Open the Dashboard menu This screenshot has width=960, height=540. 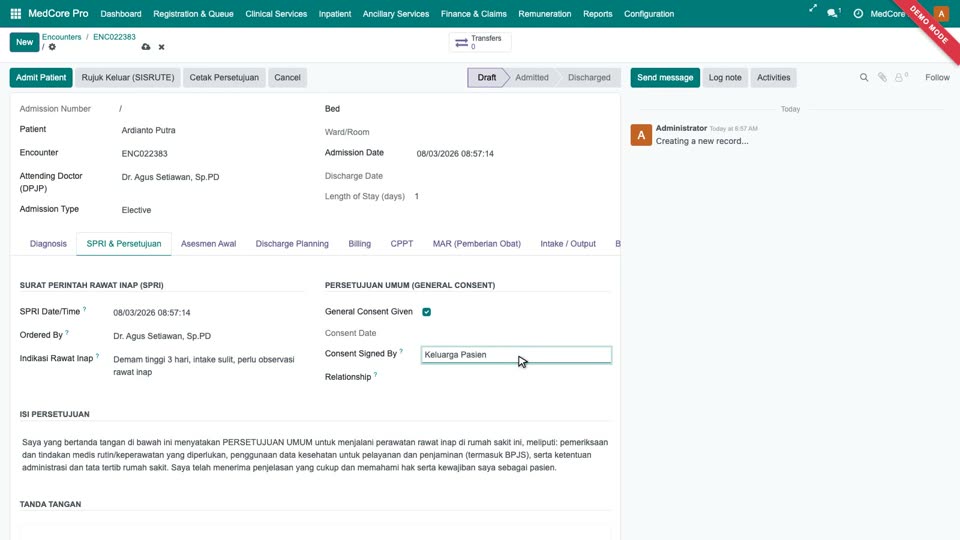pos(121,13)
